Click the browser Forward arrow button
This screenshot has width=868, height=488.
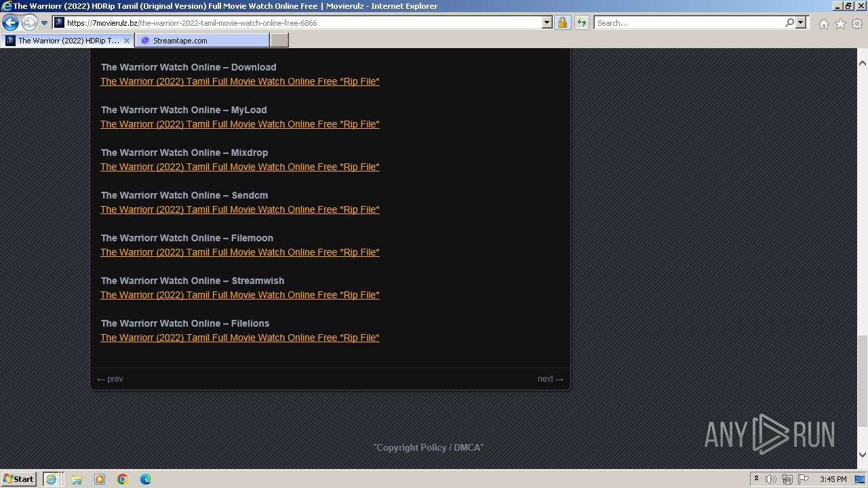[29, 23]
